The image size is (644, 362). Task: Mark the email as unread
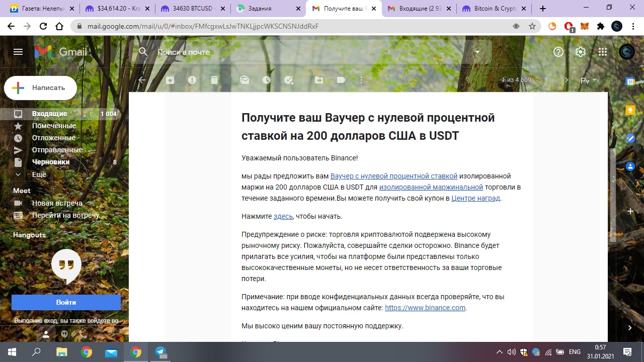tap(245, 80)
